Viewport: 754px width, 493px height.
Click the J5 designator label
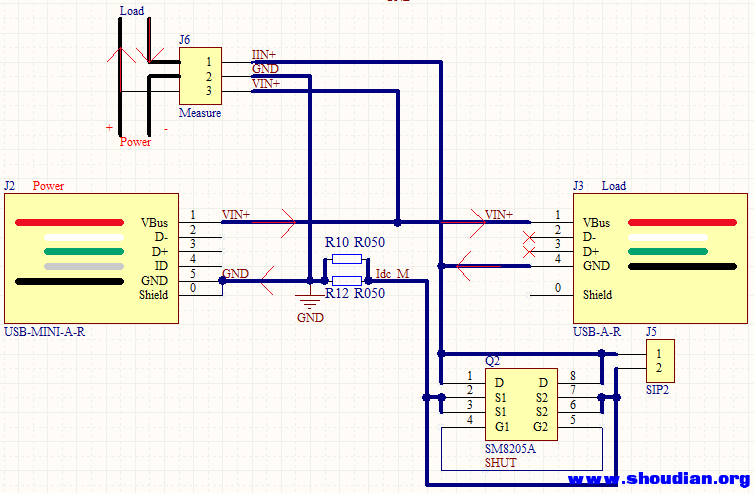click(651, 331)
